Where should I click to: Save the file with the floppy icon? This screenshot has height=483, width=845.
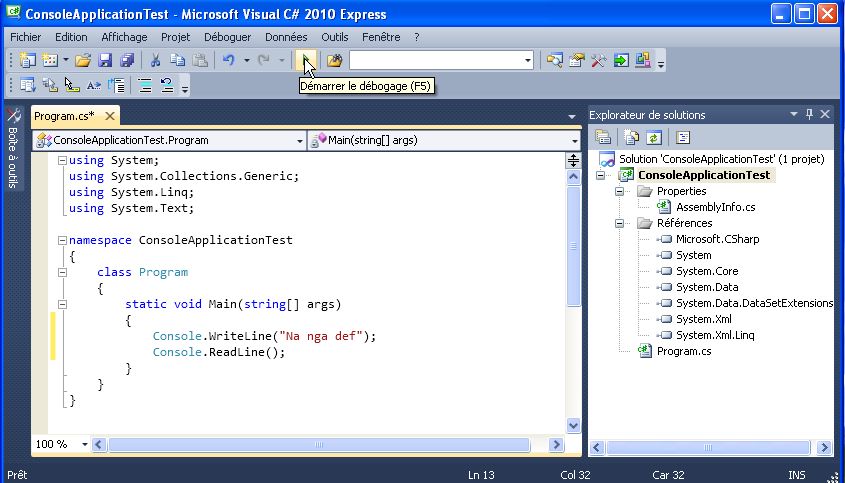tap(105, 60)
